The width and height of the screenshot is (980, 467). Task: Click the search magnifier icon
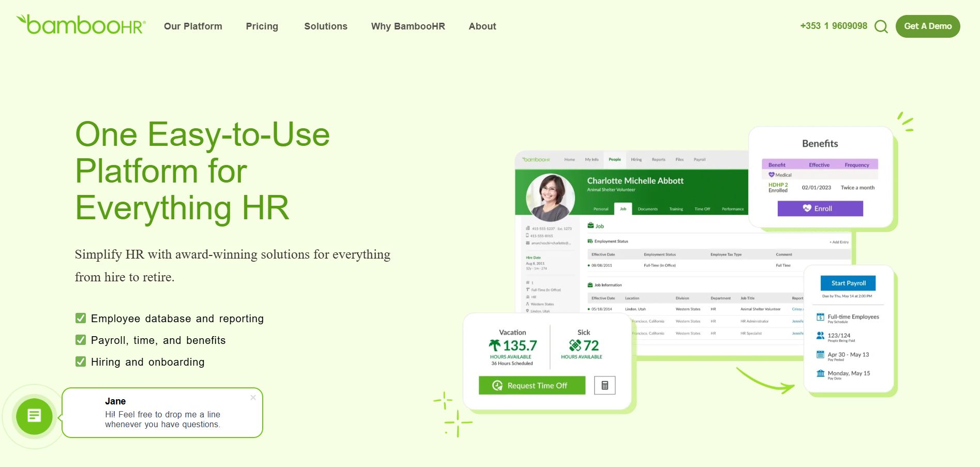tap(881, 26)
